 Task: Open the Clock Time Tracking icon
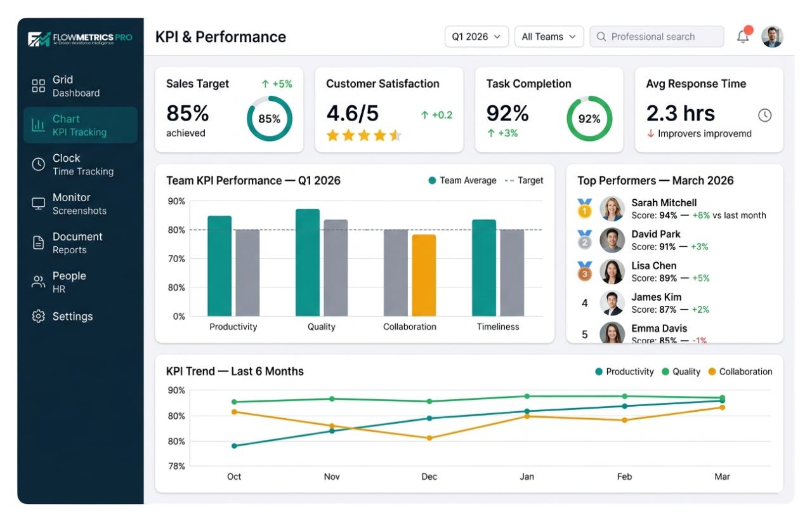[x=38, y=164]
